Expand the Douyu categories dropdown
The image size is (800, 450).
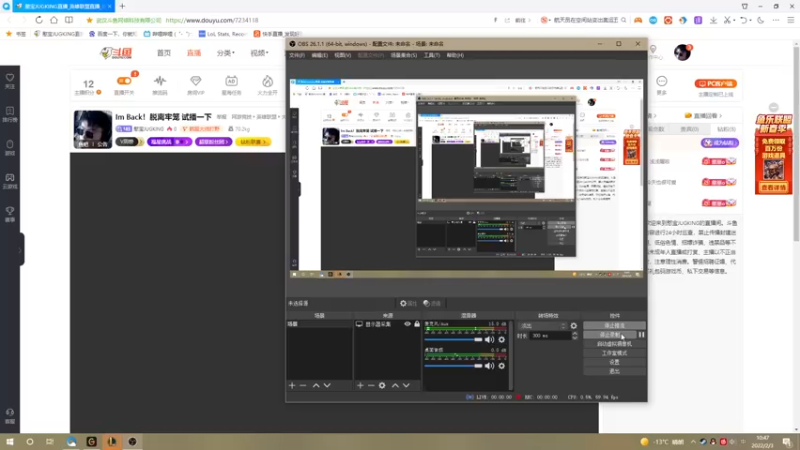point(226,53)
